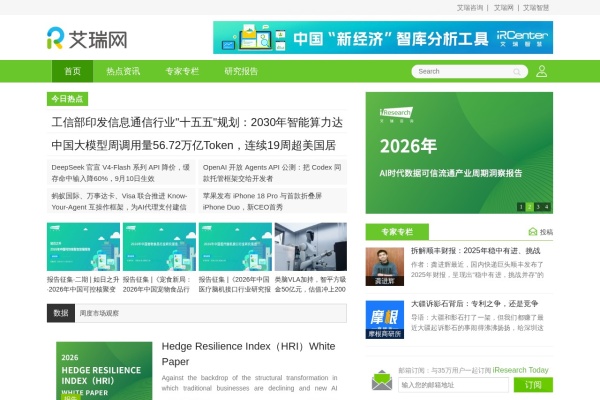The width and height of the screenshot is (600, 400).
Task: Open 宠食新局 report thumbnail image
Action: 159,247
